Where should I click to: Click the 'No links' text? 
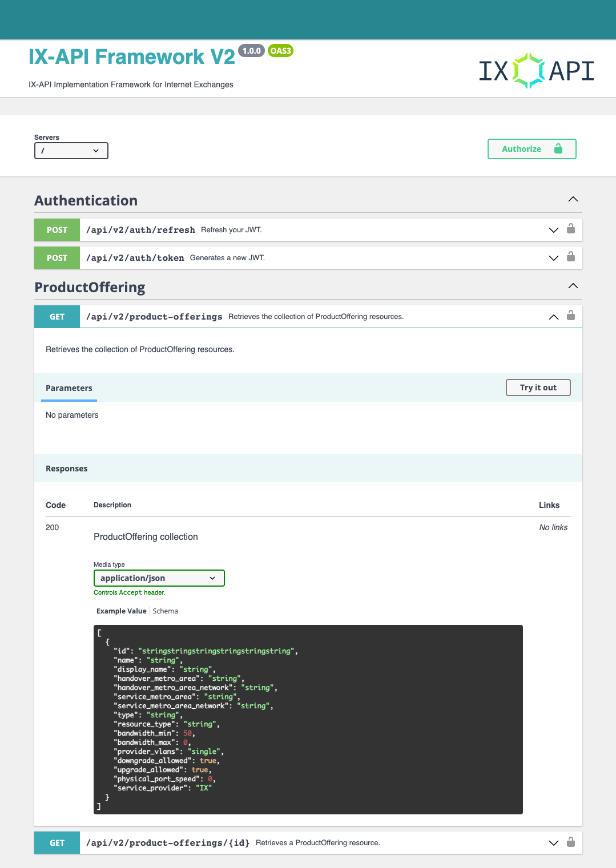pyautogui.click(x=553, y=527)
